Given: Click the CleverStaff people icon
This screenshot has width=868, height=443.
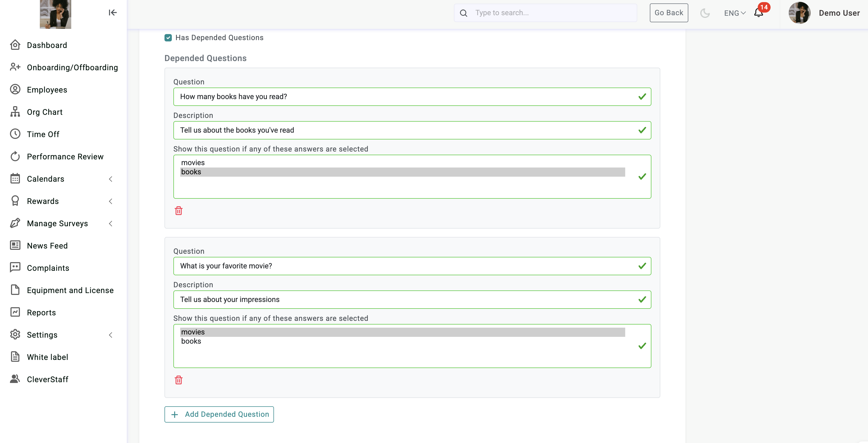Looking at the screenshot, I should (15, 379).
